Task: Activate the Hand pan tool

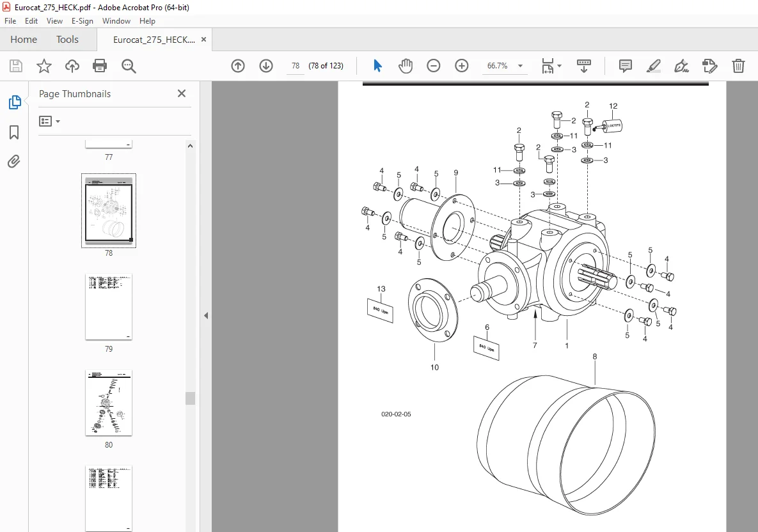Action: [405, 66]
